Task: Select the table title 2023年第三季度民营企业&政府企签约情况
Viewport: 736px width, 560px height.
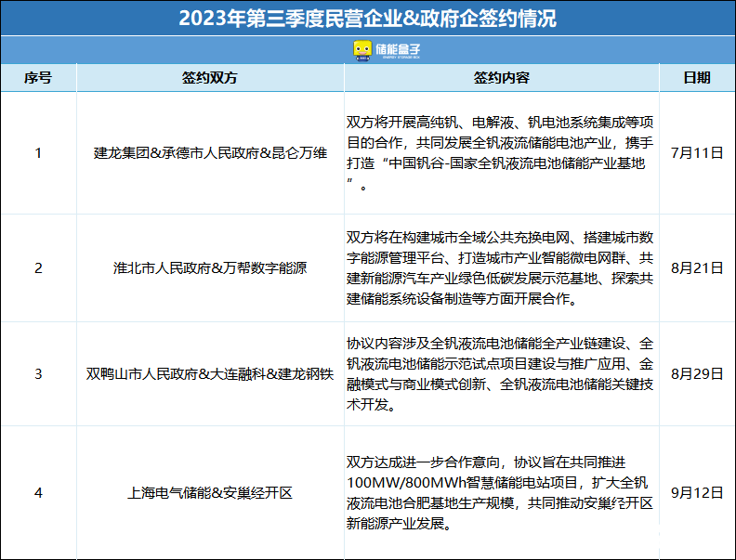Action: [367, 19]
